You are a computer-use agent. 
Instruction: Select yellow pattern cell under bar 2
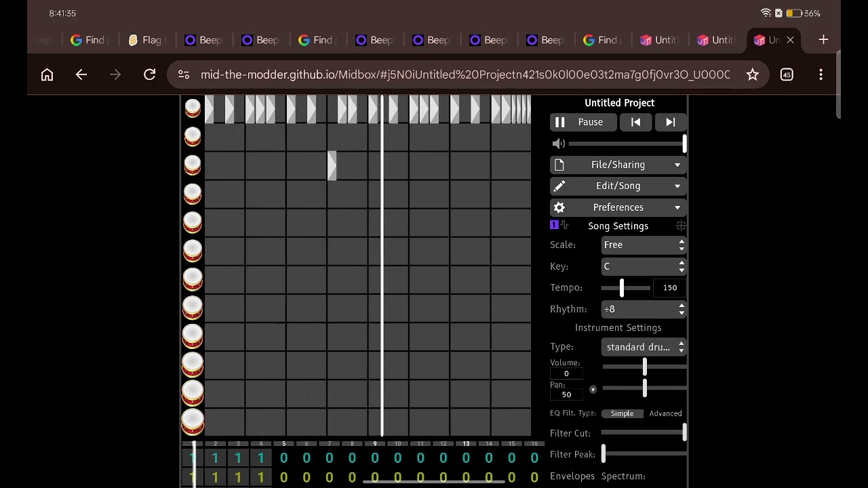(x=215, y=478)
